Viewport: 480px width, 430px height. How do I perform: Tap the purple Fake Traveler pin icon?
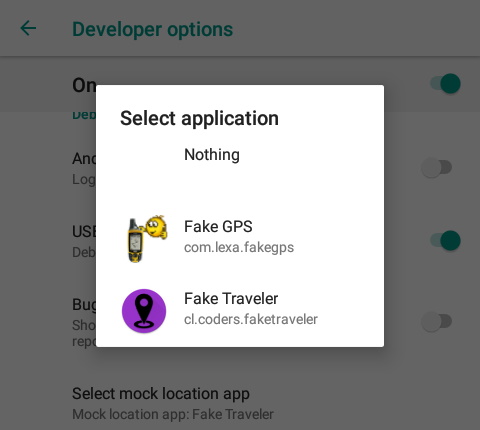click(x=144, y=311)
